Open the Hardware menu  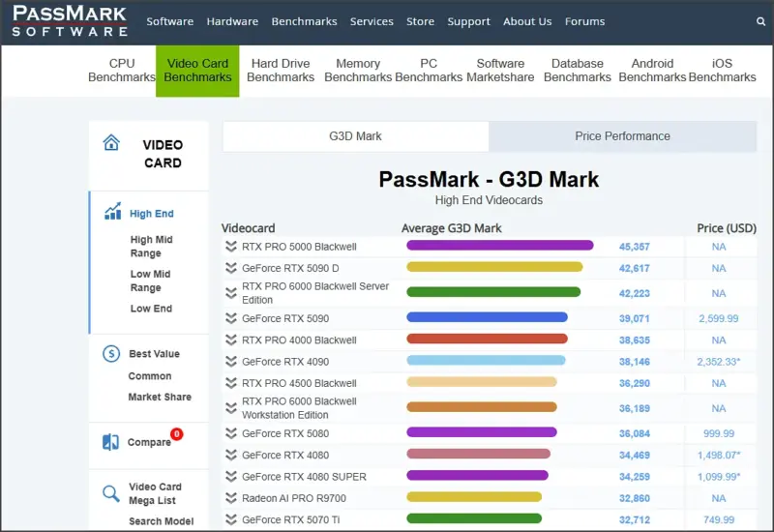click(232, 21)
